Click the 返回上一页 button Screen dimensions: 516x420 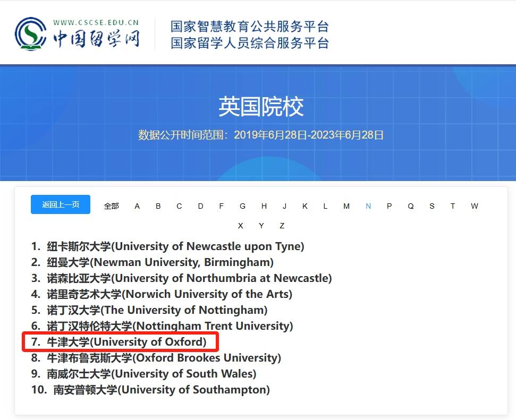pyautogui.click(x=61, y=204)
